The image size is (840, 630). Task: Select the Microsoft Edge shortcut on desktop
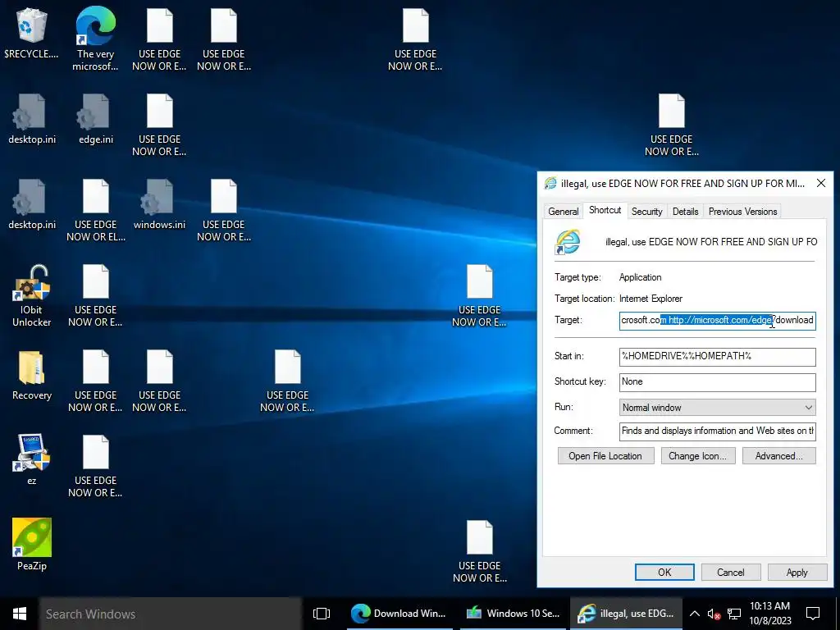tap(95, 39)
